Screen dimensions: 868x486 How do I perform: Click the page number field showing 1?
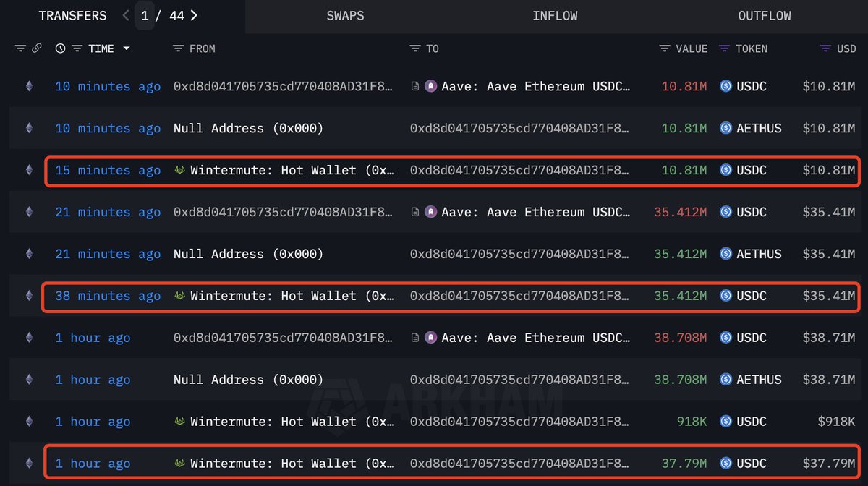(x=145, y=15)
